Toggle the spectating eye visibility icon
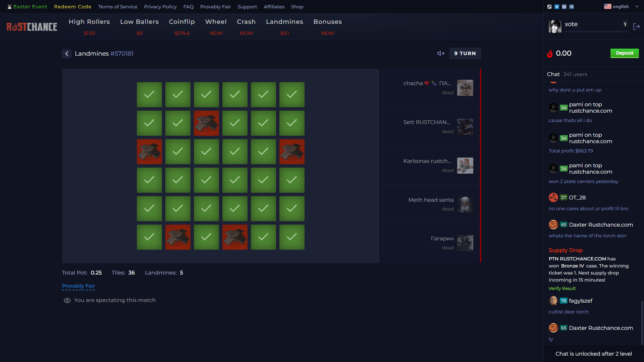644x362 pixels. [67, 301]
